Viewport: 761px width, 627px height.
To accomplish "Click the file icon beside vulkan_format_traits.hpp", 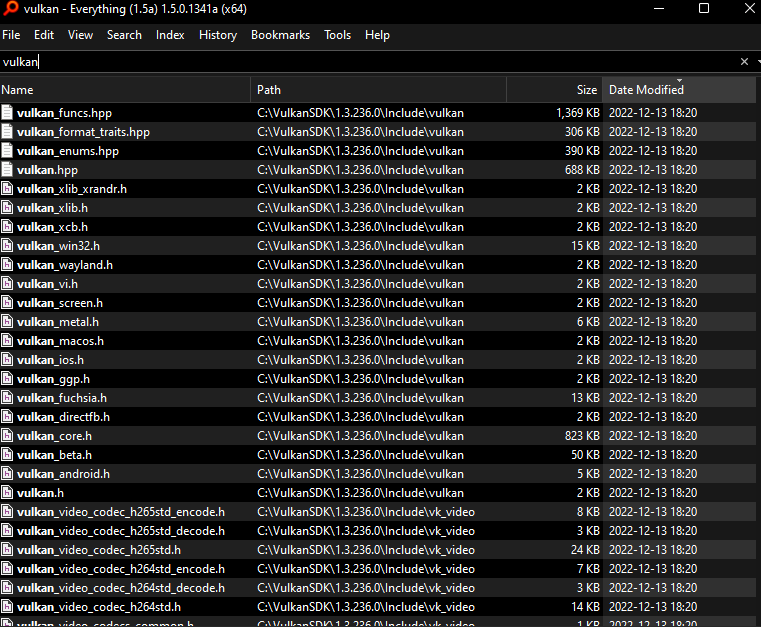I will [7, 132].
